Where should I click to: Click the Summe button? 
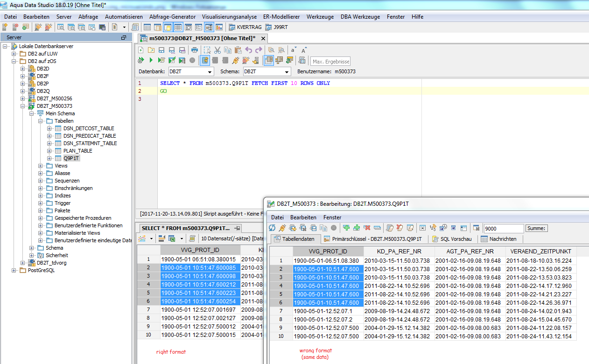pyautogui.click(x=536, y=228)
